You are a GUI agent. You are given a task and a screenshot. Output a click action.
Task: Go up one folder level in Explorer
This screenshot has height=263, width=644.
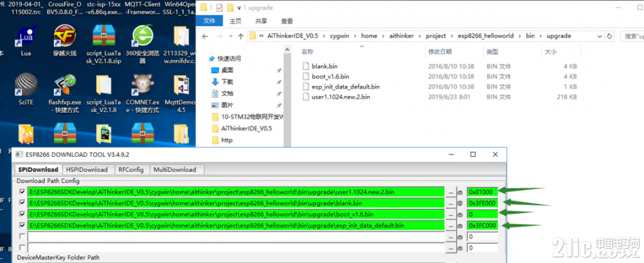[x=241, y=36]
